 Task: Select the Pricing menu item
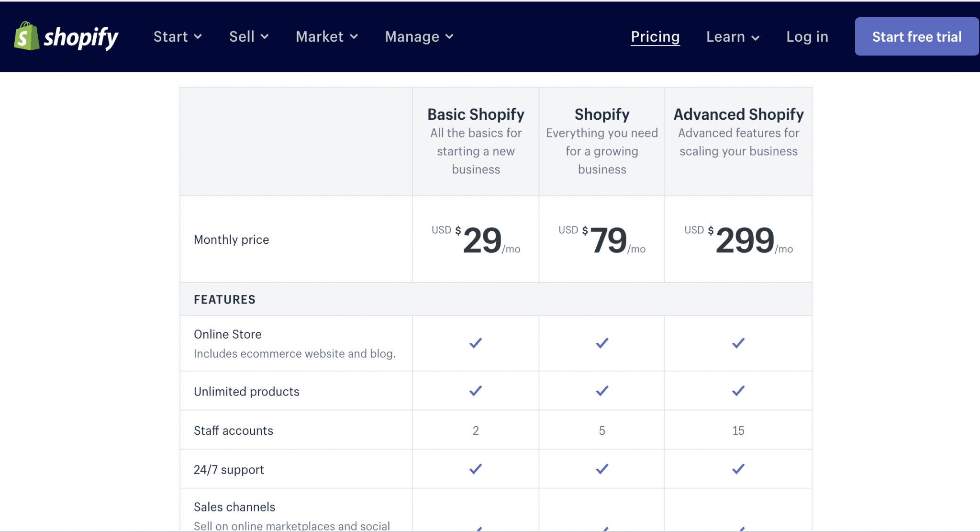click(x=655, y=36)
